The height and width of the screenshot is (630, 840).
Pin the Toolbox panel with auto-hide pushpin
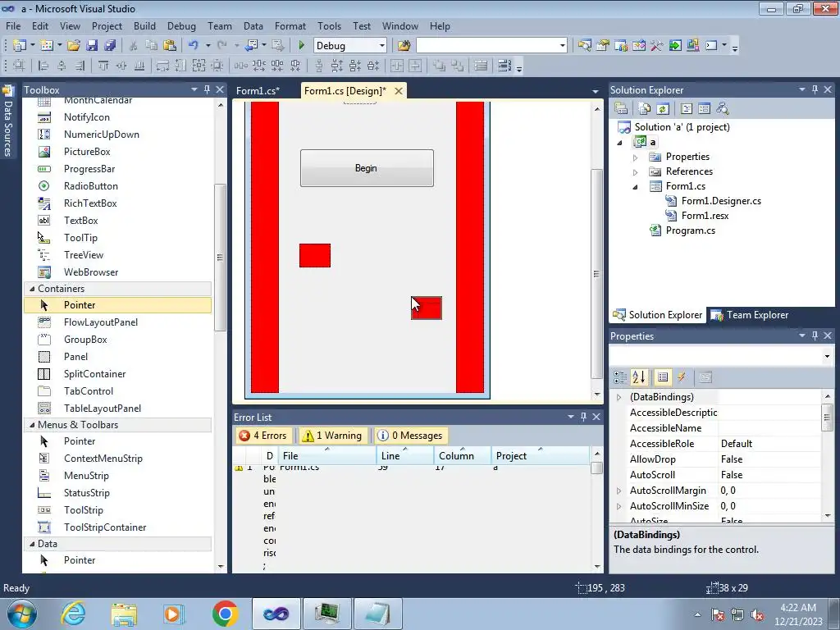(x=208, y=89)
